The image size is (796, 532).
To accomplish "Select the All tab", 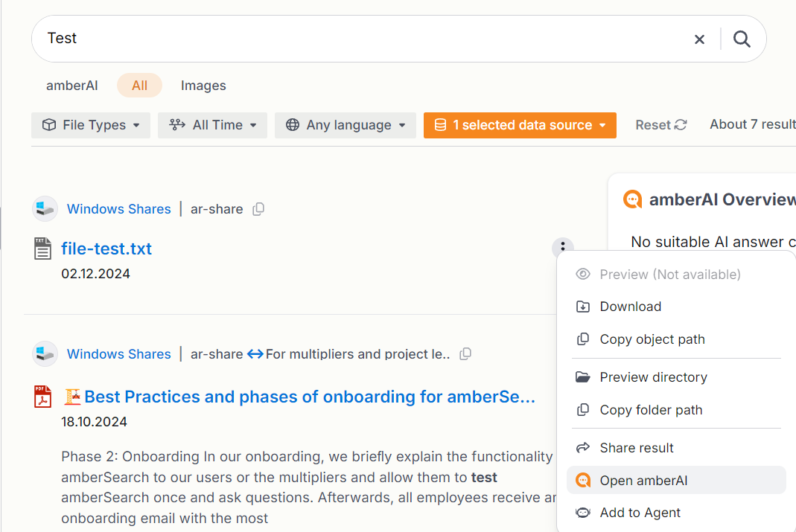I will click(139, 86).
